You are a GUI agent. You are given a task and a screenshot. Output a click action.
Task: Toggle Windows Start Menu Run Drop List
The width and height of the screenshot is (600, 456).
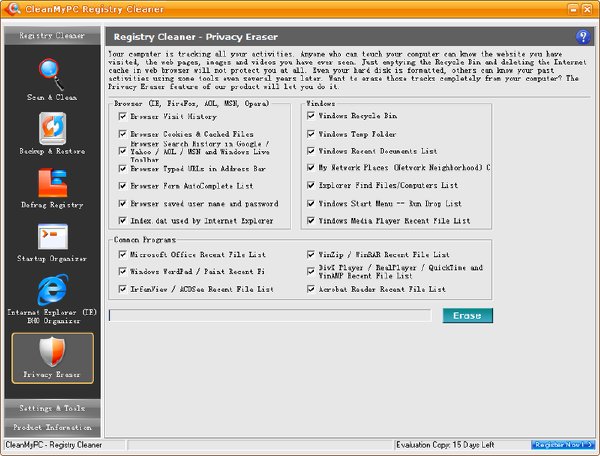(311, 204)
